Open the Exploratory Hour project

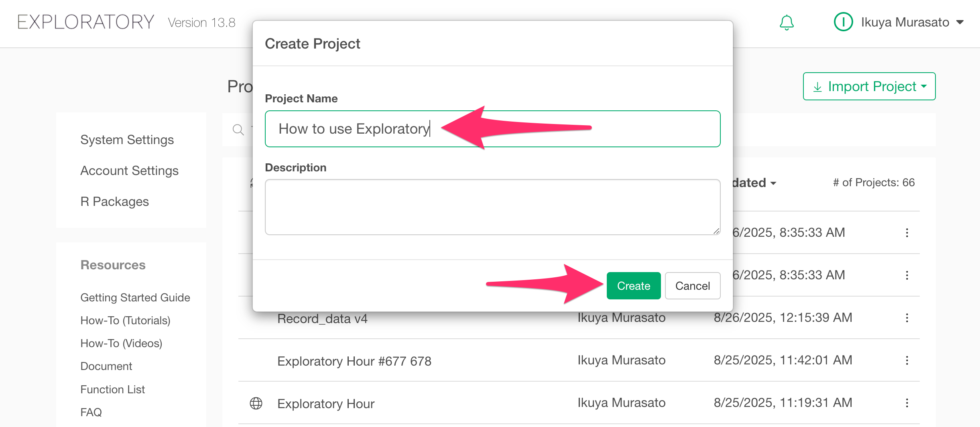326,404
